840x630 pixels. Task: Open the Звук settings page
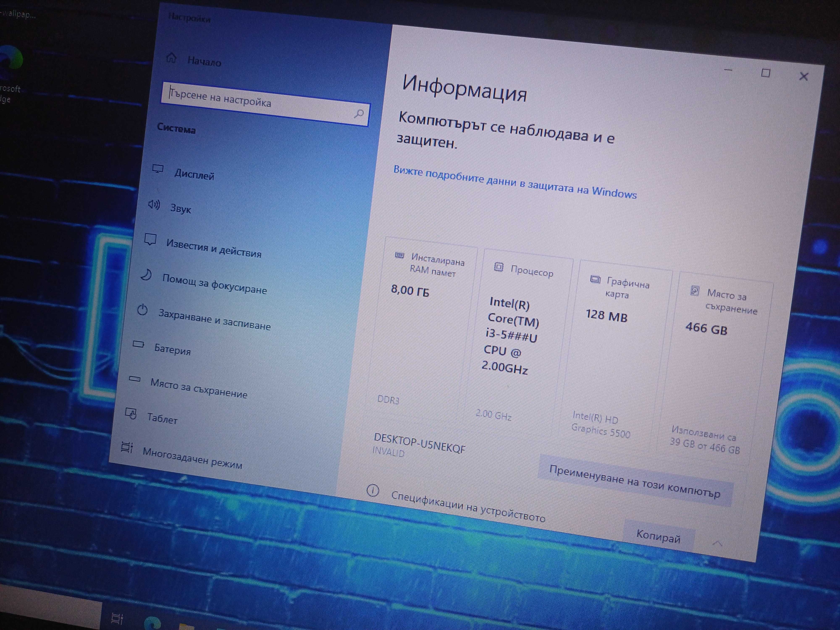pos(180,209)
